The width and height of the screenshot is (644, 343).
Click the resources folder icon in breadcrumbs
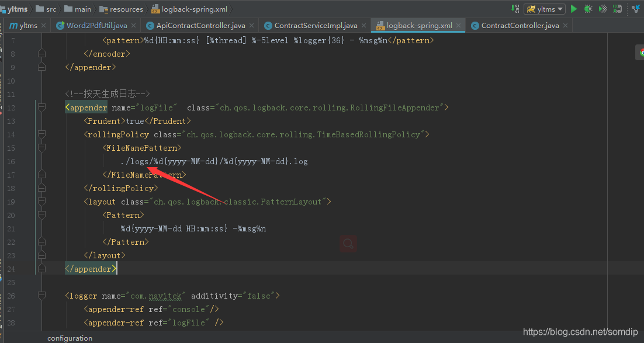(x=103, y=9)
